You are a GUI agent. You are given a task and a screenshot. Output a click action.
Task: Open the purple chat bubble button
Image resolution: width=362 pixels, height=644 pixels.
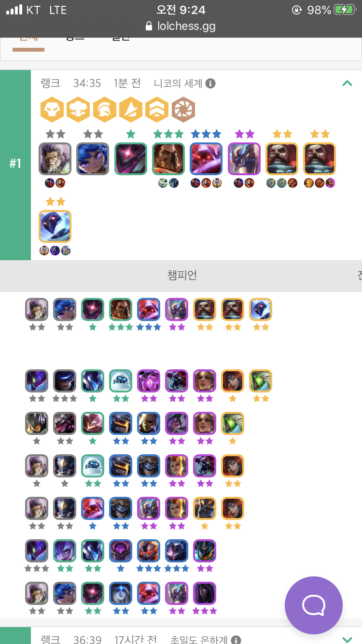[x=314, y=605]
